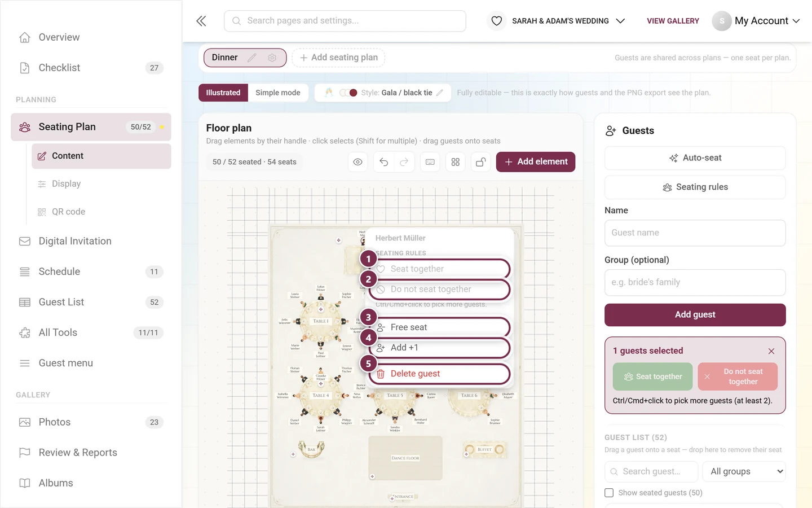Click the Buffet move handle on the floor plan
812x508 pixels.
[x=466, y=453]
